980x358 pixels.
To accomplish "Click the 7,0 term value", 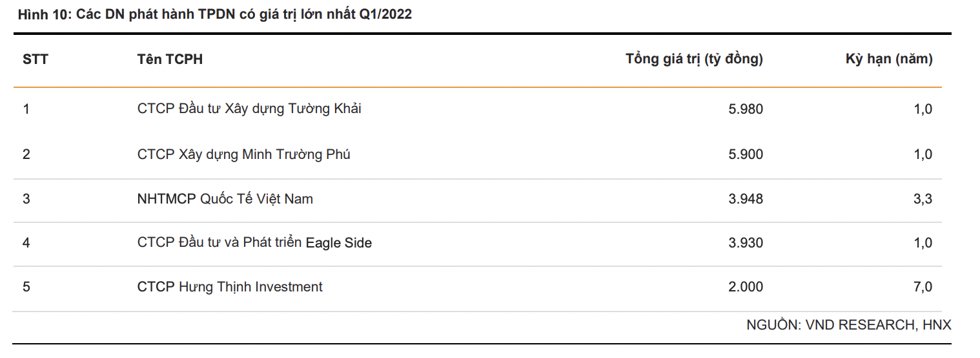I will click(x=923, y=287).
